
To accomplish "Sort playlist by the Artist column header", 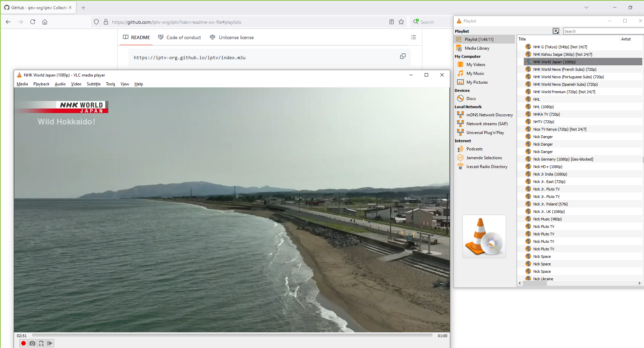I will (x=631, y=39).
